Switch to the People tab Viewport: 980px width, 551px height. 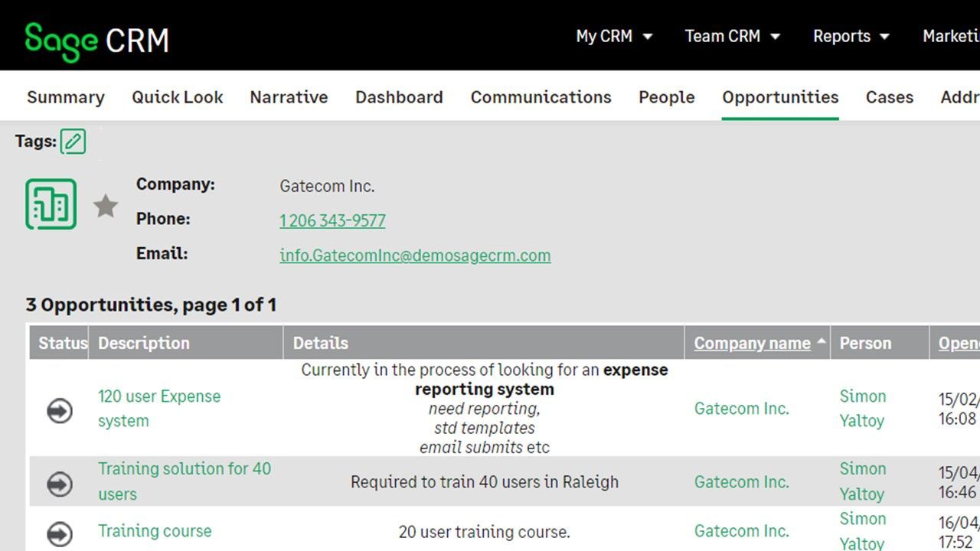667,97
